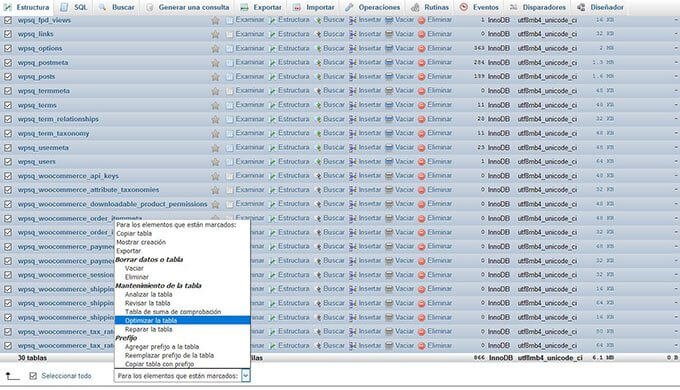Click Importar tab icon
This screenshot has width=680, height=390.
297,7
